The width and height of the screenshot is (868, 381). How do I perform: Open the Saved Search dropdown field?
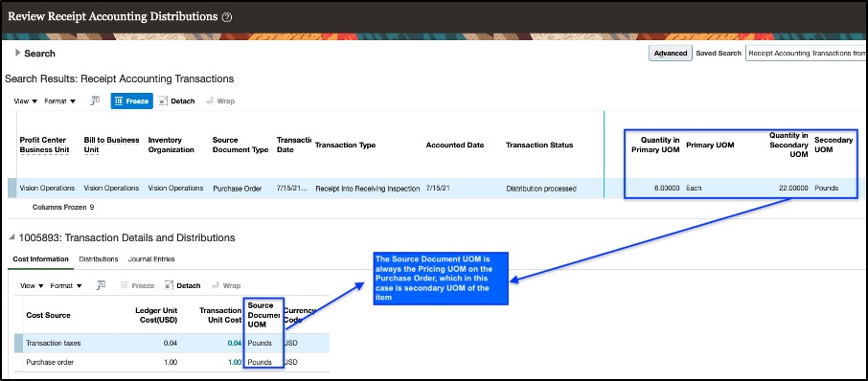click(807, 53)
